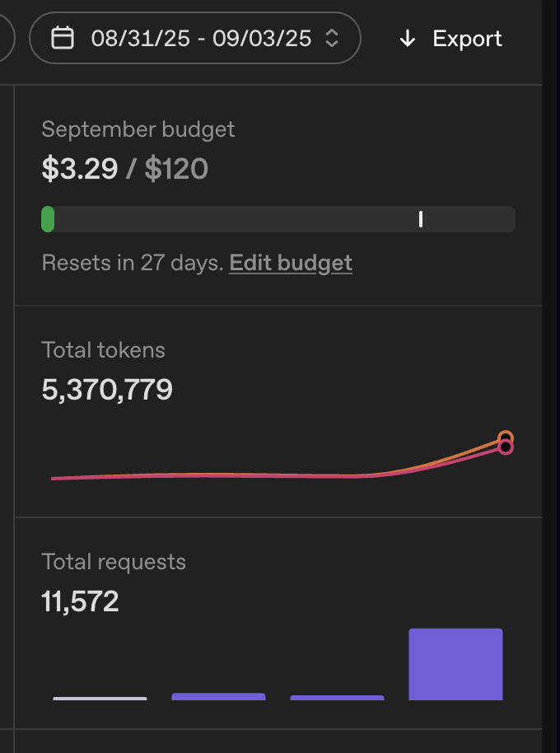Open the date range up-down chevron
This screenshot has width=560, height=753.
pos(332,38)
